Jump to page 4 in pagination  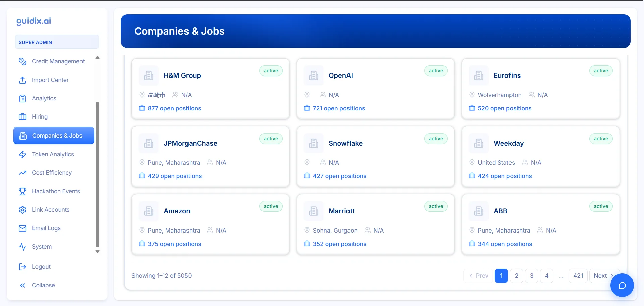pyautogui.click(x=547, y=276)
